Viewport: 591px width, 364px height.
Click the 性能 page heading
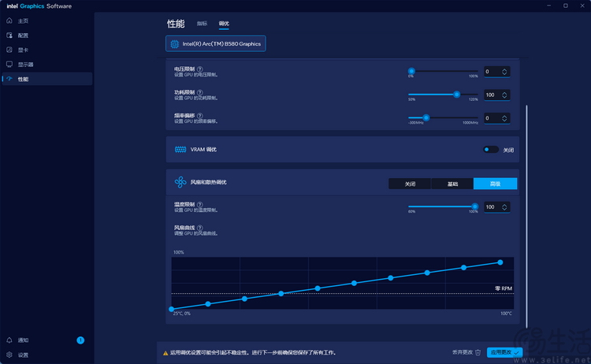point(176,24)
